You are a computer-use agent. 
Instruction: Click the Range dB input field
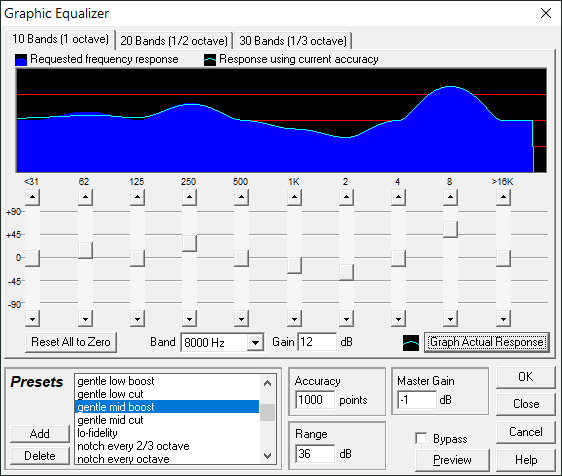[315, 454]
